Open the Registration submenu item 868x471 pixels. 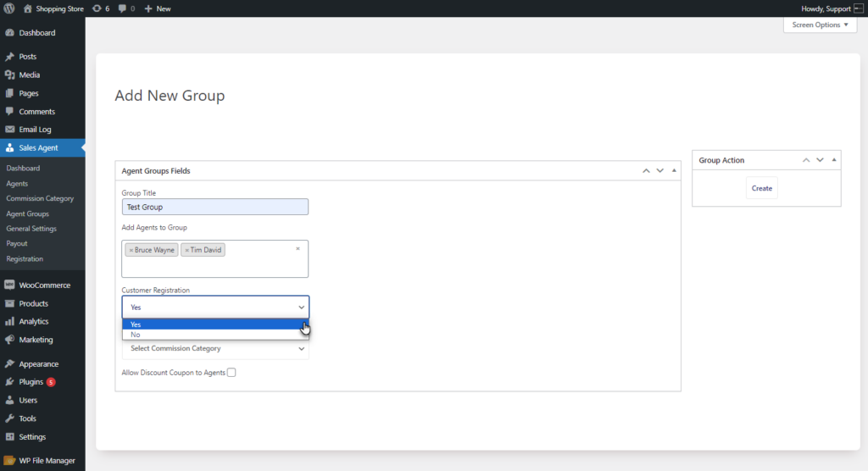coord(25,259)
